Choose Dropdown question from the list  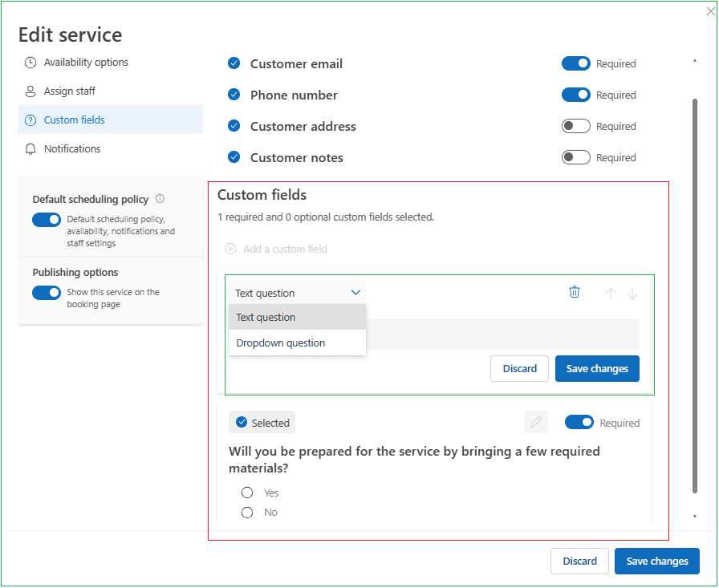tap(297, 343)
